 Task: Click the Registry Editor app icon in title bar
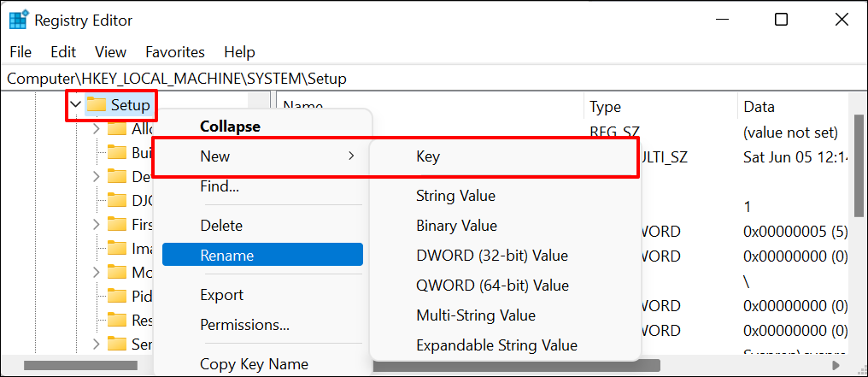18,19
